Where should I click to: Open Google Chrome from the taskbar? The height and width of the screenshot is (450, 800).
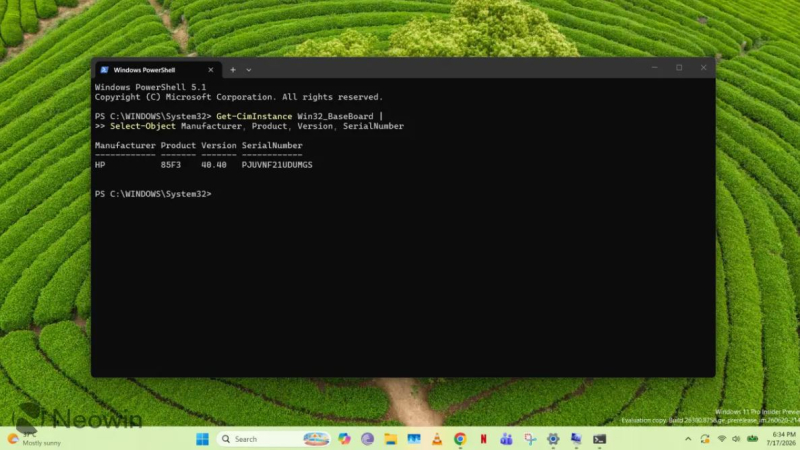(x=460, y=439)
